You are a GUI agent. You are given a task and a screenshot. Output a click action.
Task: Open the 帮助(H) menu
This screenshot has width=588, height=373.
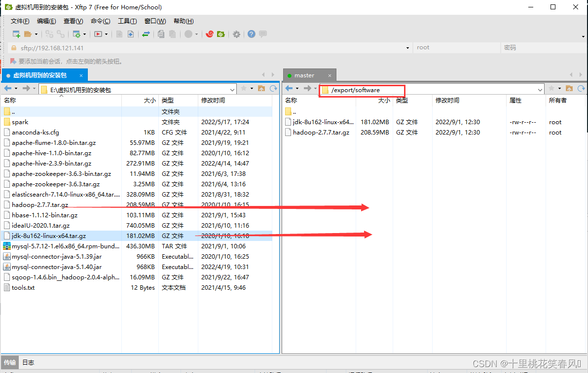pyautogui.click(x=184, y=21)
